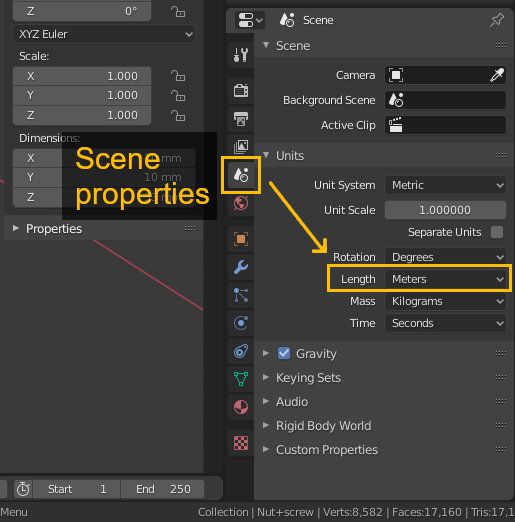The height and width of the screenshot is (522, 515).
Task: Open the Object properties tab
Action: point(241,239)
